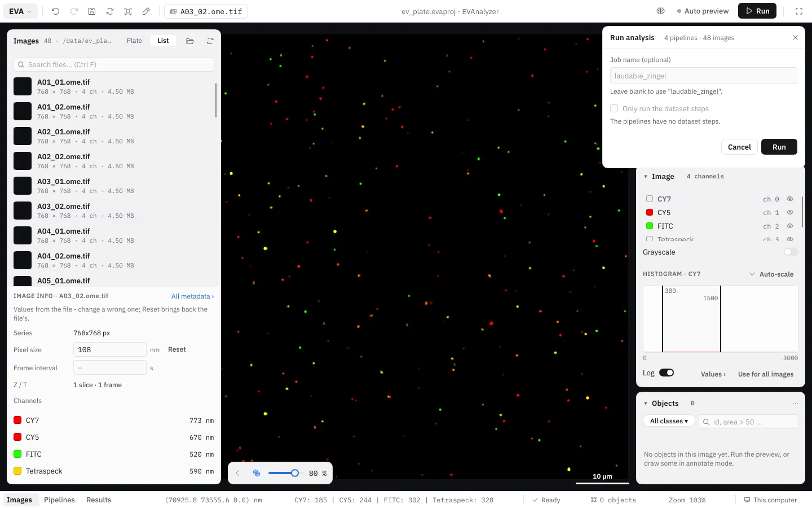Toggle the Auto preview option
Image resolution: width=812 pixels, height=508 pixels.
[x=703, y=11]
